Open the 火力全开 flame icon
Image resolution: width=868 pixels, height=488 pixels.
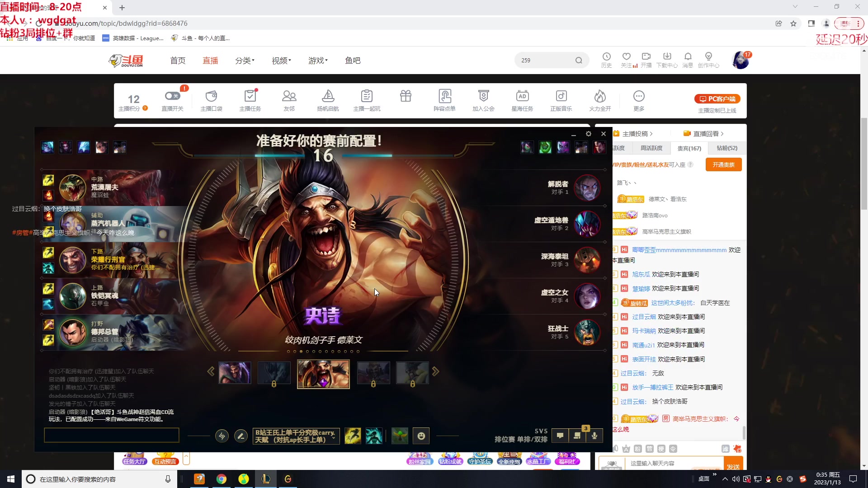point(600,96)
